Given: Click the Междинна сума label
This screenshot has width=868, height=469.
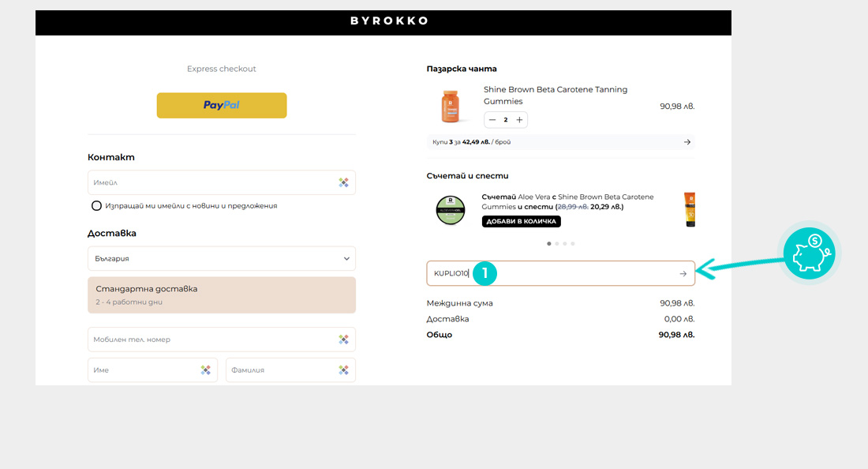Looking at the screenshot, I should pos(459,303).
